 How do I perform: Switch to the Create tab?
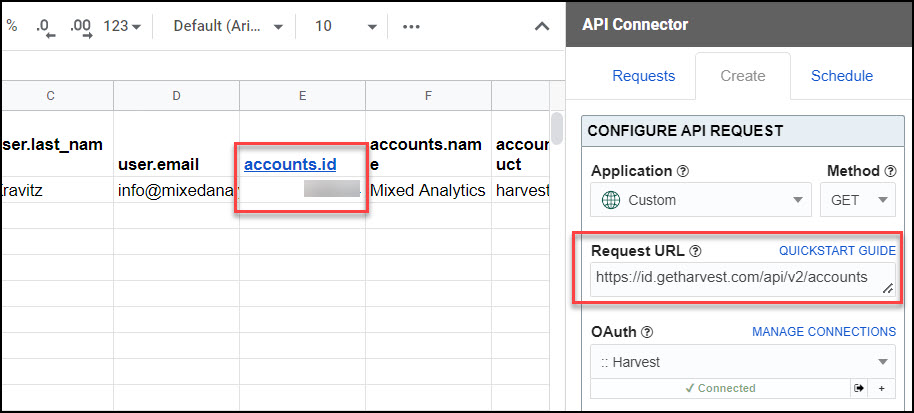tap(743, 76)
